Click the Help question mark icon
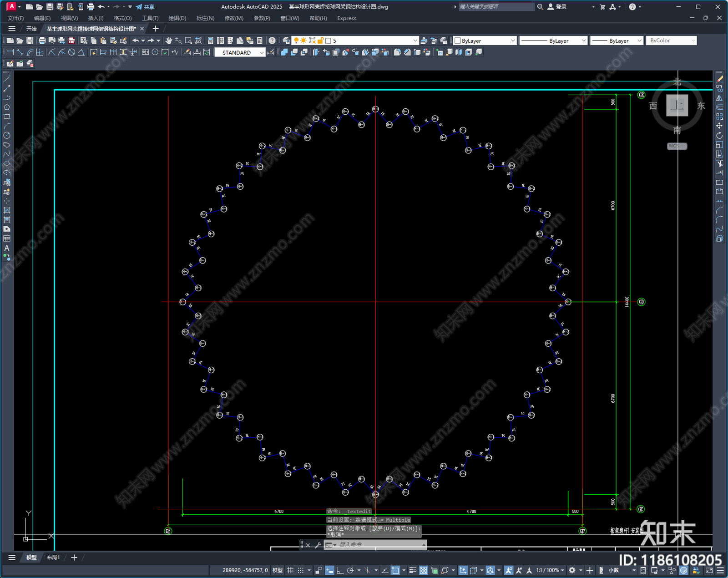The height and width of the screenshot is (578, 728). (272, 41)
